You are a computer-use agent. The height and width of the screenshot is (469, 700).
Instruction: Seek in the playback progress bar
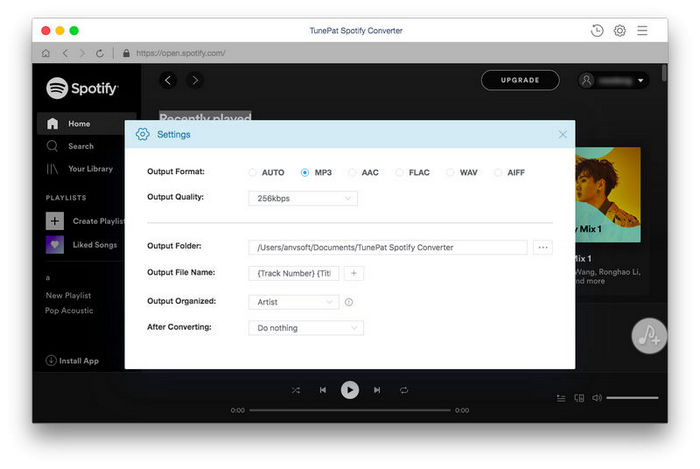click(350, 410)
